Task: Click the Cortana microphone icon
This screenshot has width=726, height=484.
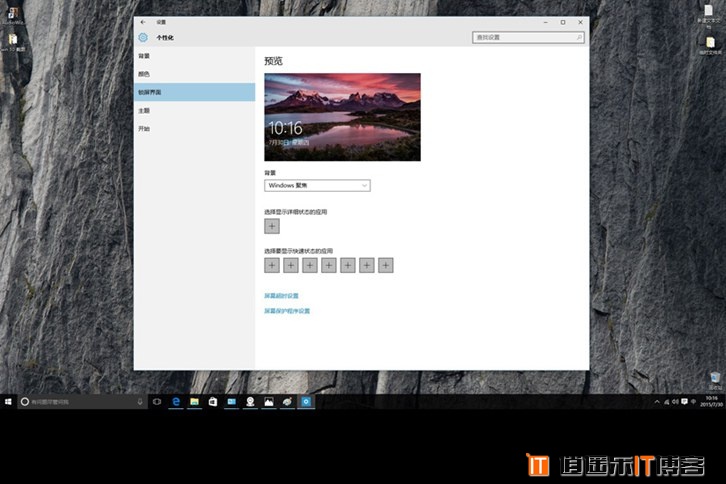Action: click(x=140, y=402)
